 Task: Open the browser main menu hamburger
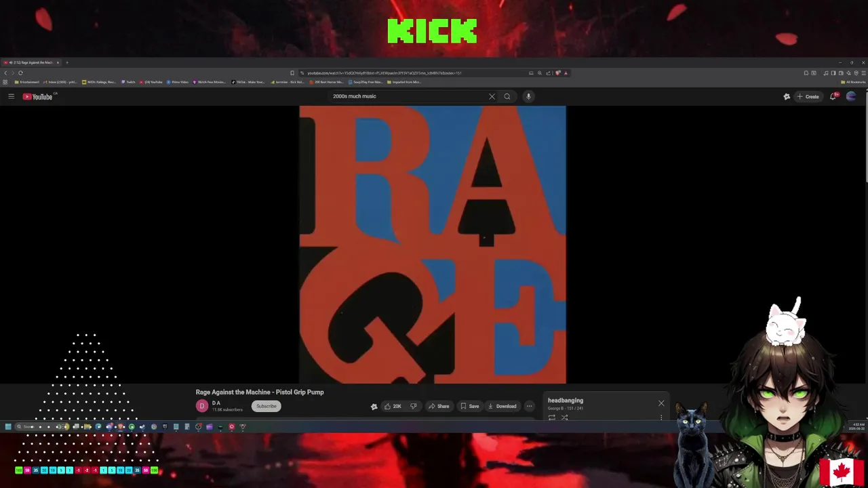point(863,73)
